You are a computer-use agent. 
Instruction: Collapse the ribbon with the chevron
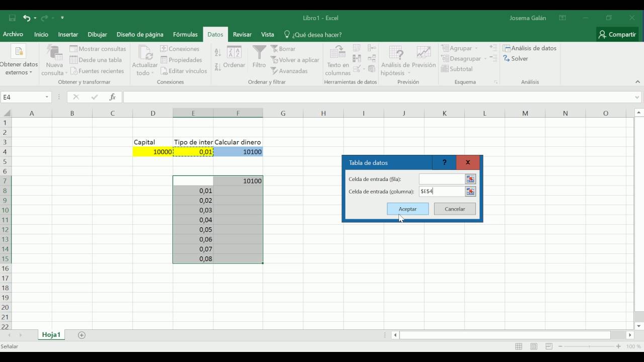click(638, 82)
